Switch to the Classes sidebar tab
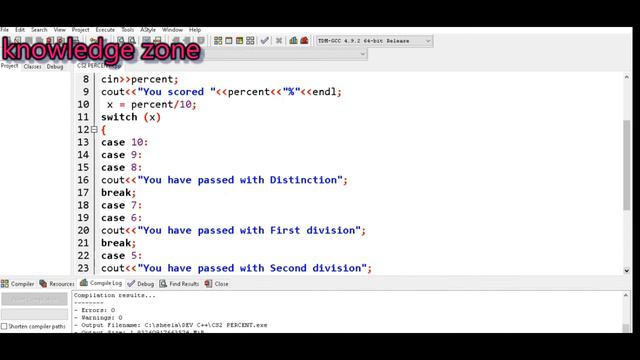 pos(33,66)
